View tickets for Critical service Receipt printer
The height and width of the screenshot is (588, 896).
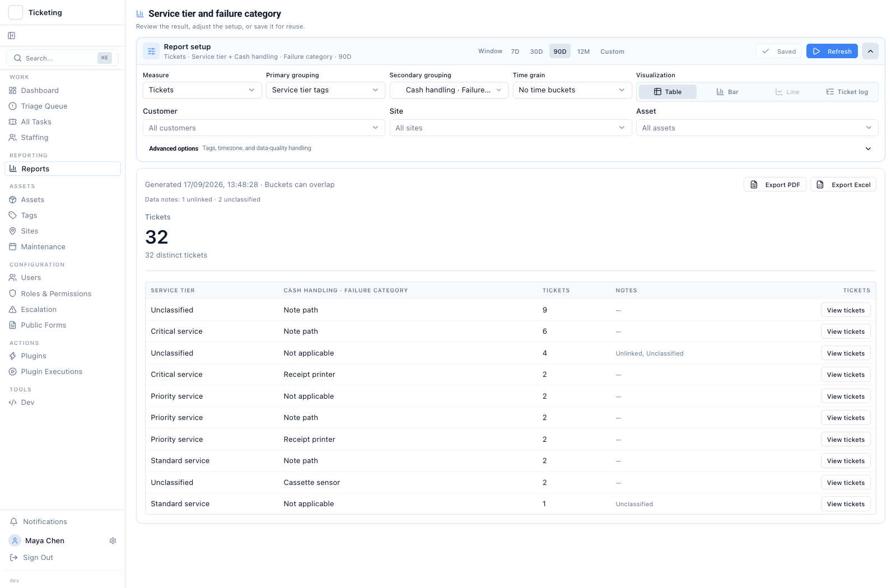point(846,375)
